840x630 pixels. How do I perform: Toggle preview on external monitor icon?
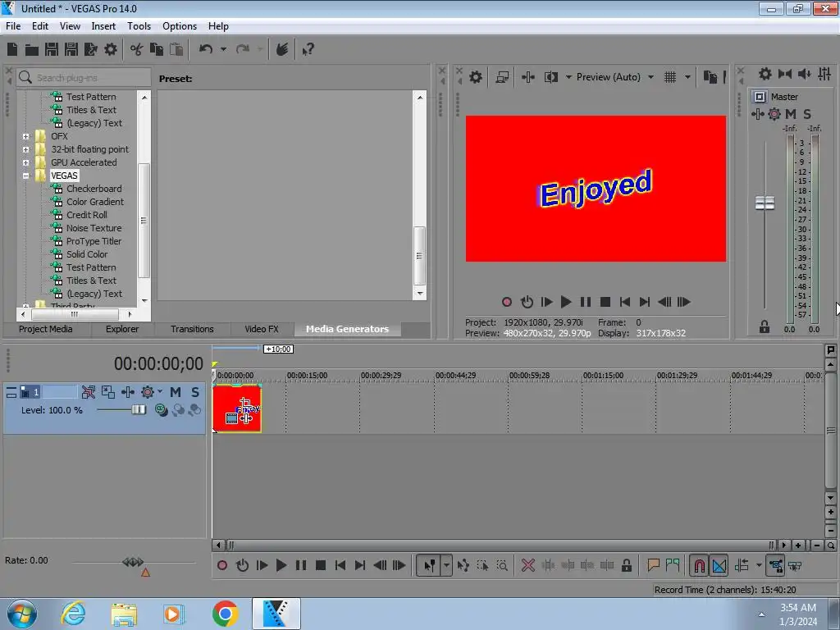(x=502, y=77)
